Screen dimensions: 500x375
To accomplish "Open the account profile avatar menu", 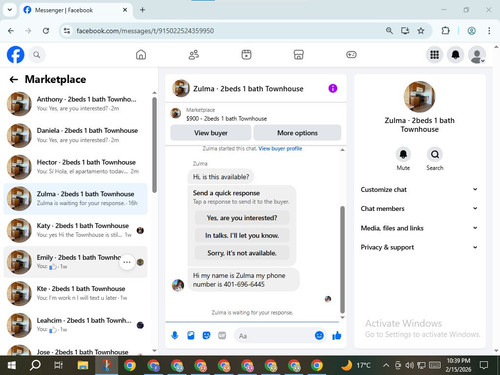I will tap(477, 55).
